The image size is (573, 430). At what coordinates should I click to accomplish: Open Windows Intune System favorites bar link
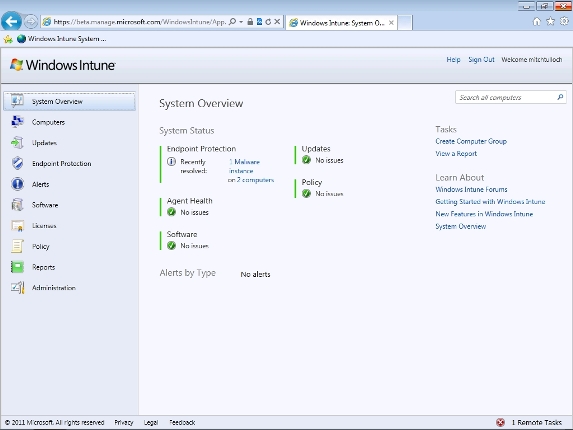click(x=62, y=39)
